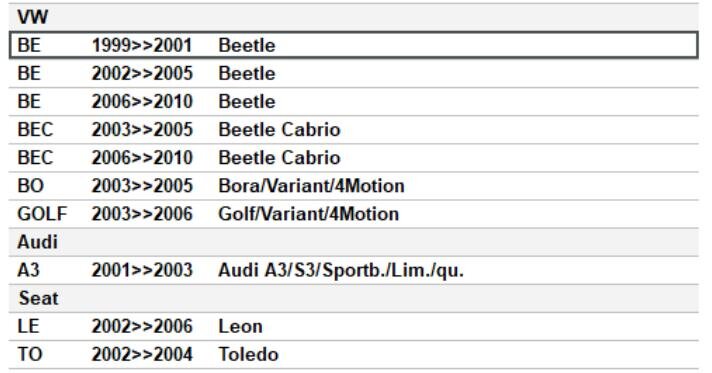Click the VW group header

[354, 17]
